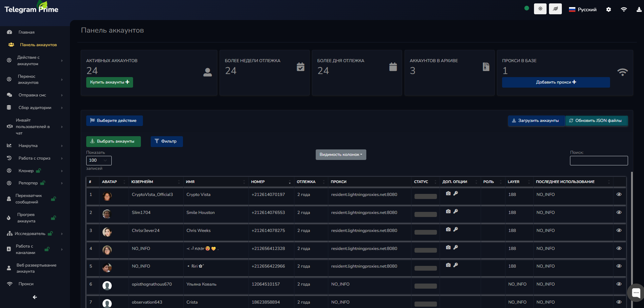Image resolution: width=644 pixels, height=308 pixels.
Task: Open settings gear in top bar
Action: click(x=608, y=10)
